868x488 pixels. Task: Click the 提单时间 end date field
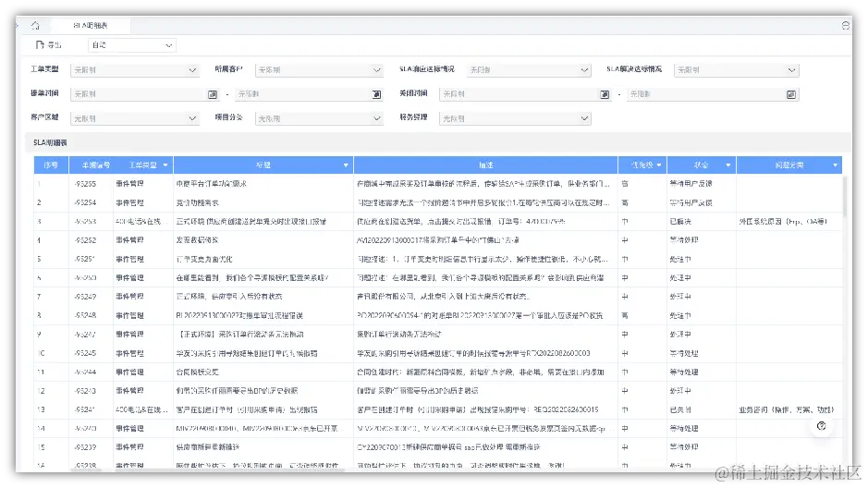point(310,94)
